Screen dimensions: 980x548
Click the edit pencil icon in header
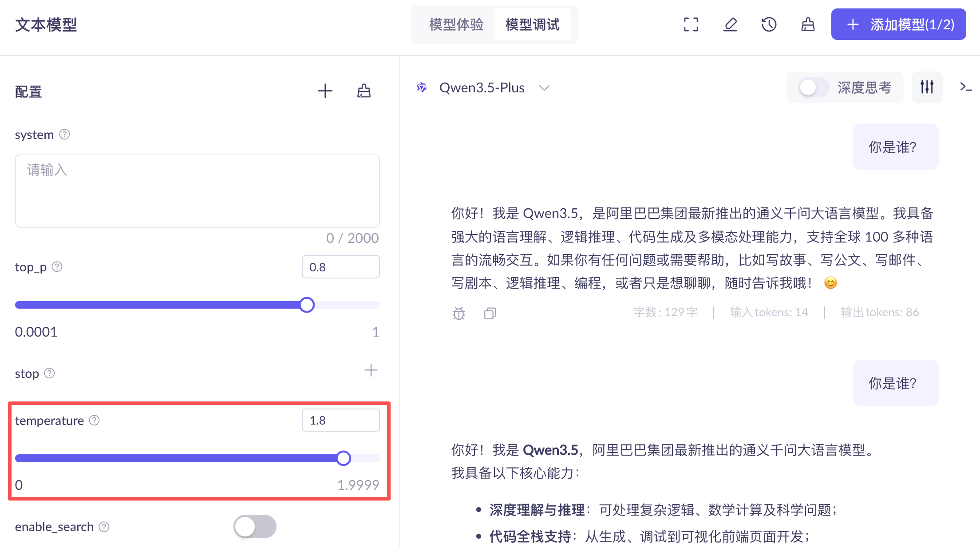(730, 24)
